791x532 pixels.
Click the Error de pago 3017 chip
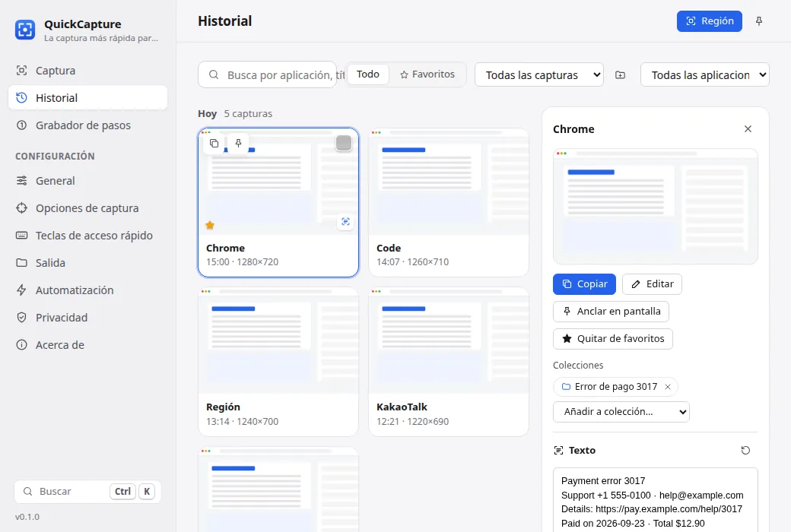(615, 387)
